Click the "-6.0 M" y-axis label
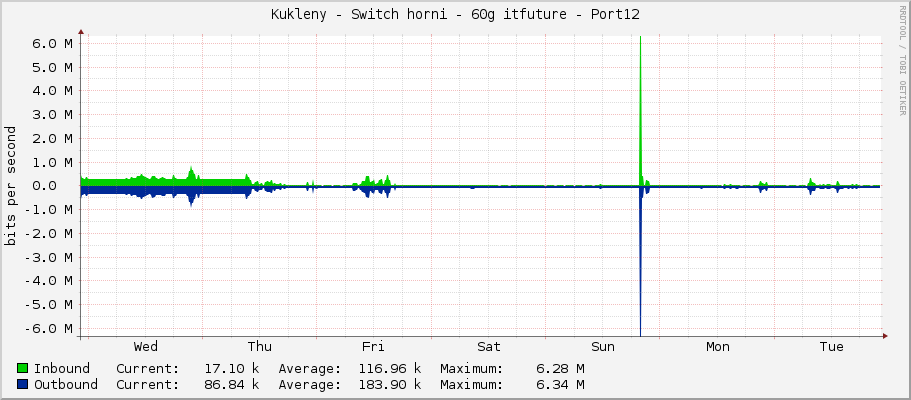Image resolution: width=911 pixels, height=400 pixels. point(49,328)
